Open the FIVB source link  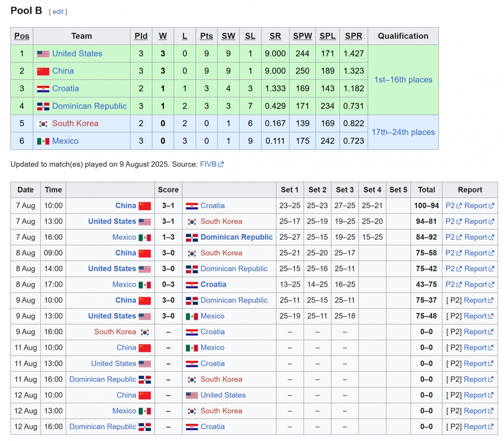[208, 164]
